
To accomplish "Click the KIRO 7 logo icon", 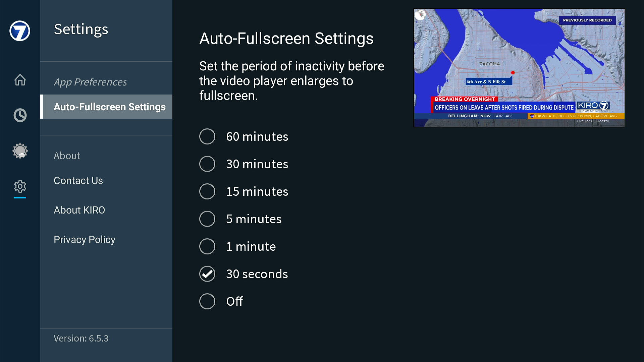I will coord(20,31).
